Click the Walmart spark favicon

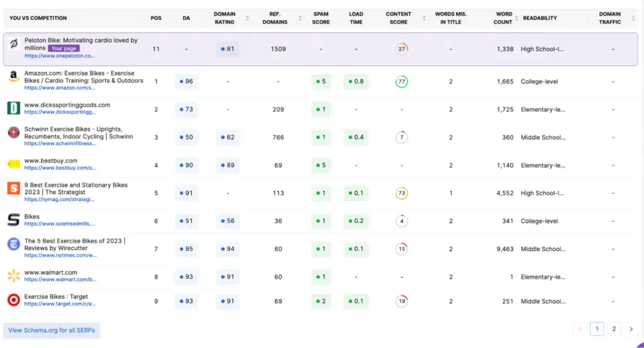pos(14,276)
